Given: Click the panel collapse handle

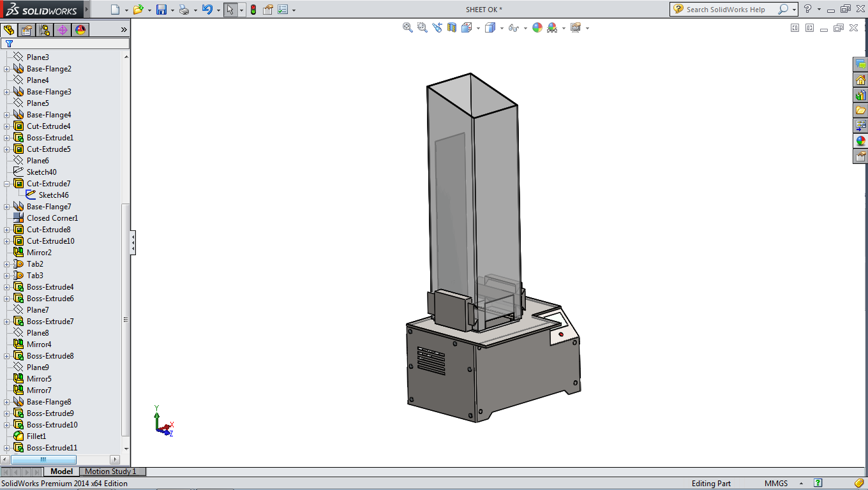Looking at the screenshot, I should point(133,243).
